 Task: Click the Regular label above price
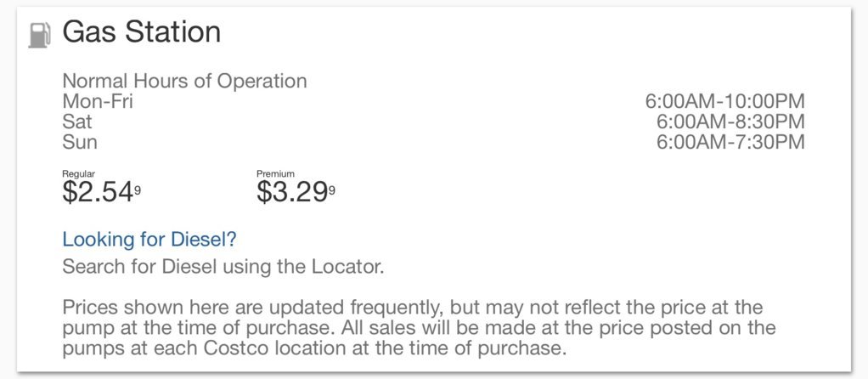(79, 174)
